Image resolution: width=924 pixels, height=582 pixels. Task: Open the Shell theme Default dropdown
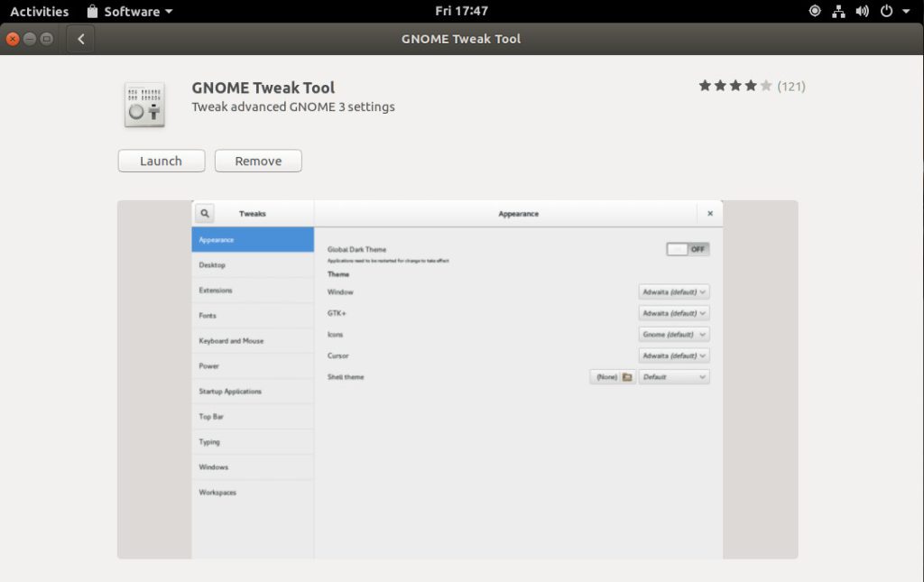click(674, 377)
